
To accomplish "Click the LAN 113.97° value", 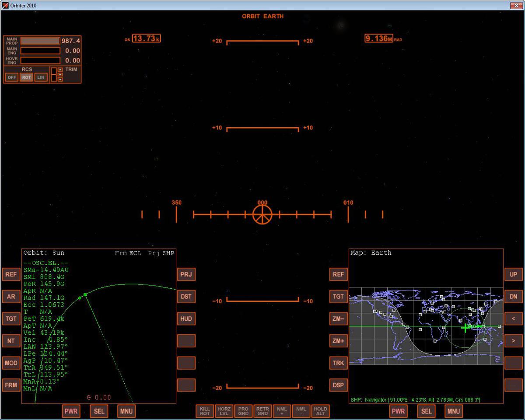I will 45,346.
